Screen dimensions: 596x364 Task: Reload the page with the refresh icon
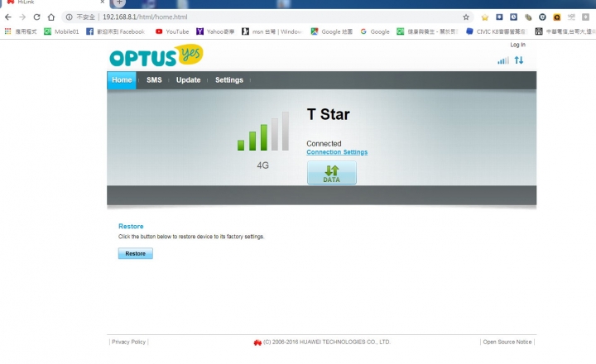tap(37, 17)
